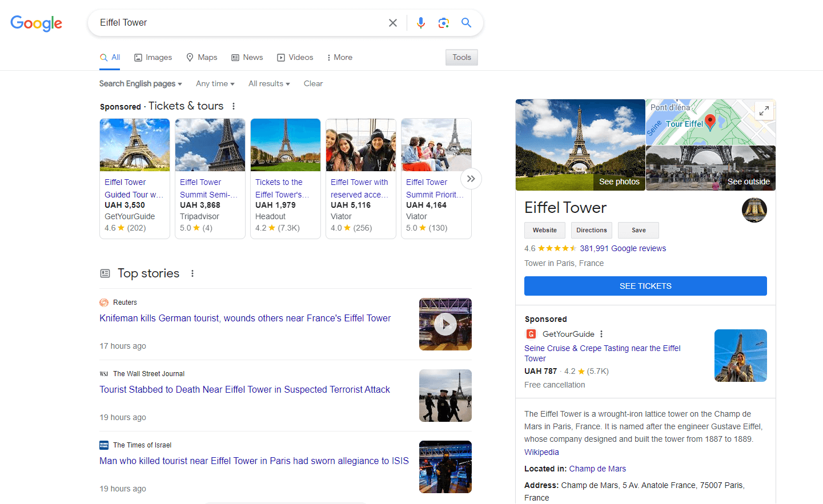The height and width of the screenshot is (504, 823).
Task: Open the Seine Cruise ad image
Action: (x=741, y=356)
